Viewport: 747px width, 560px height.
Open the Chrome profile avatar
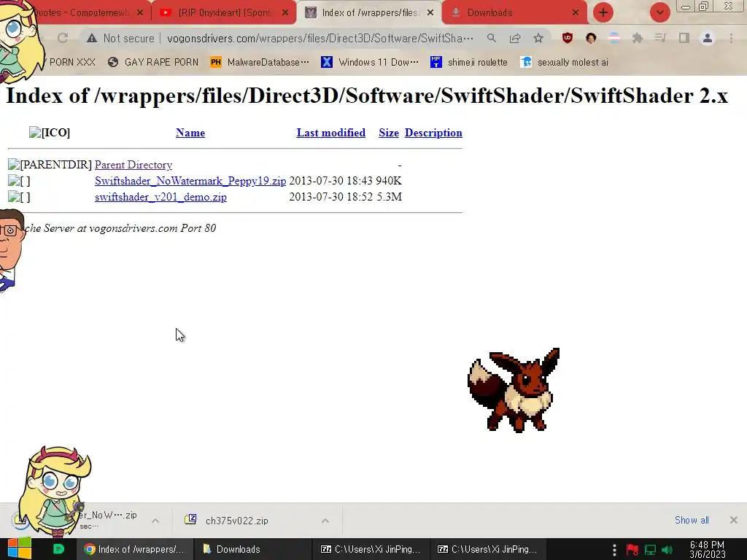pyautogui.click(x=708, y=38)
